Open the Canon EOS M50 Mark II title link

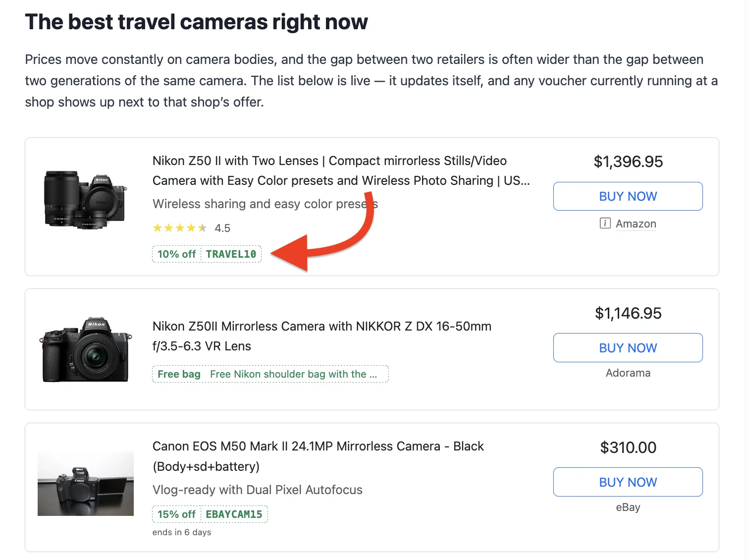click(x=318, y=456)
